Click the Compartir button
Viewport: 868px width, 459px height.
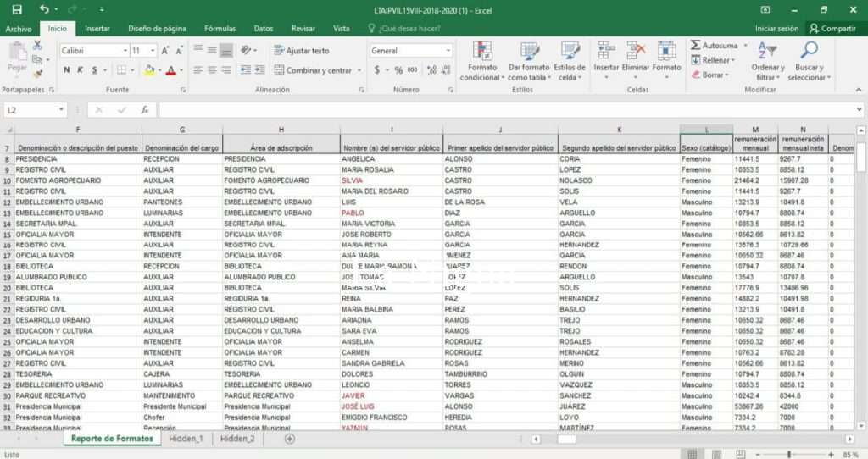832,28
